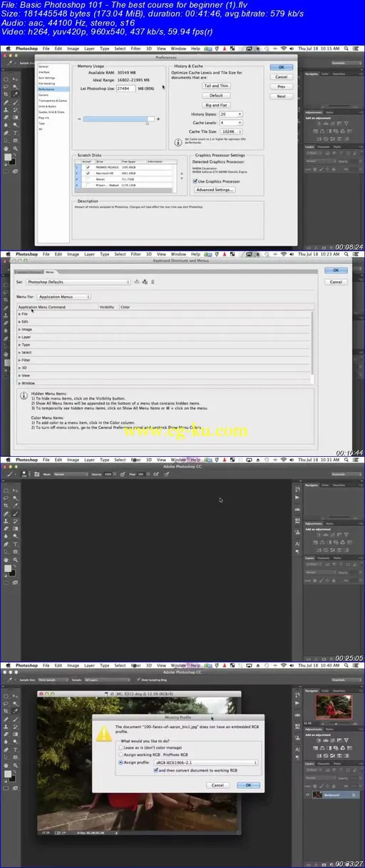This screenshot has height=868, width=365.
Task: Click minus icon left of memory slider
Action: (x=79, y=119)
